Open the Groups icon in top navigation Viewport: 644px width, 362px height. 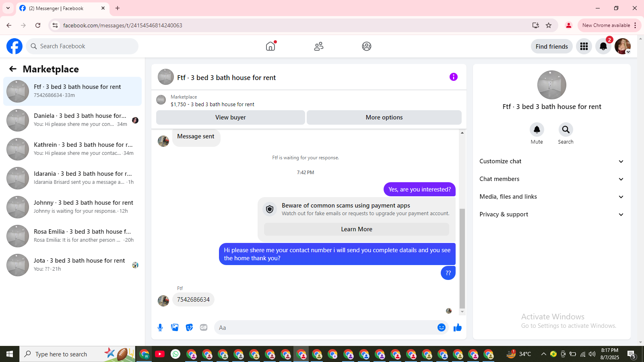click(367, 46)
